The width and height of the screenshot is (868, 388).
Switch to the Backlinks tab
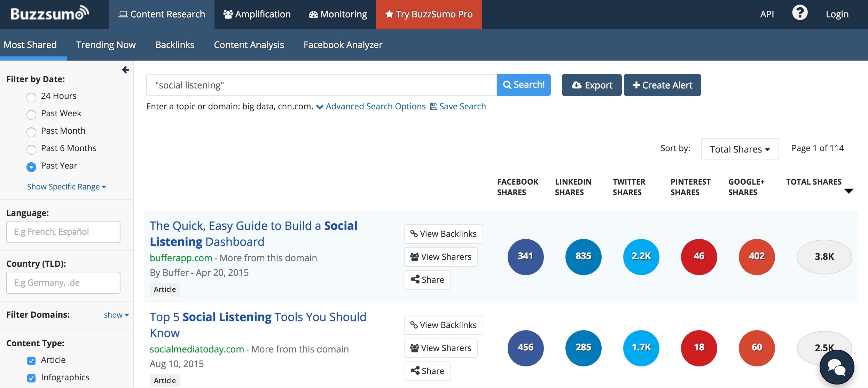[x=175, y=45]
